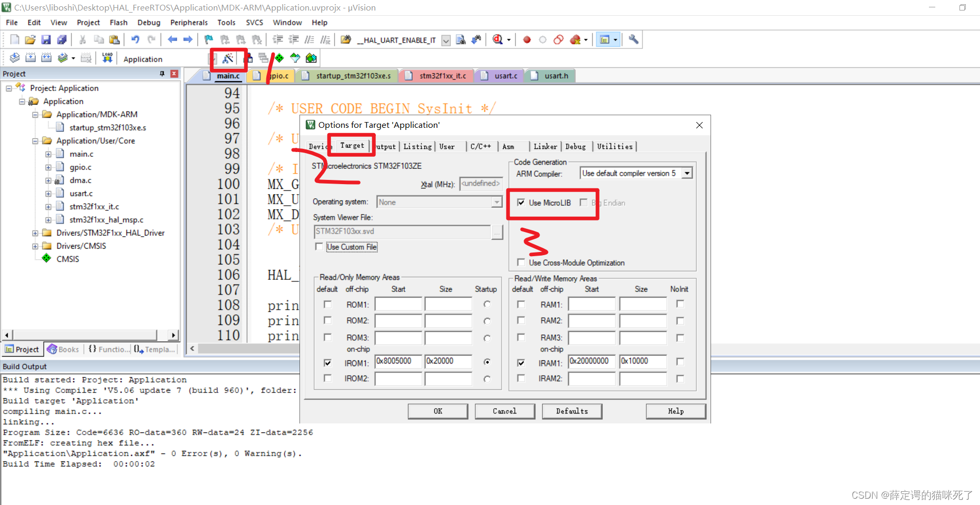
Task: Insert a breakpoint using the red breakpoint icon
Action: [526, 39]
